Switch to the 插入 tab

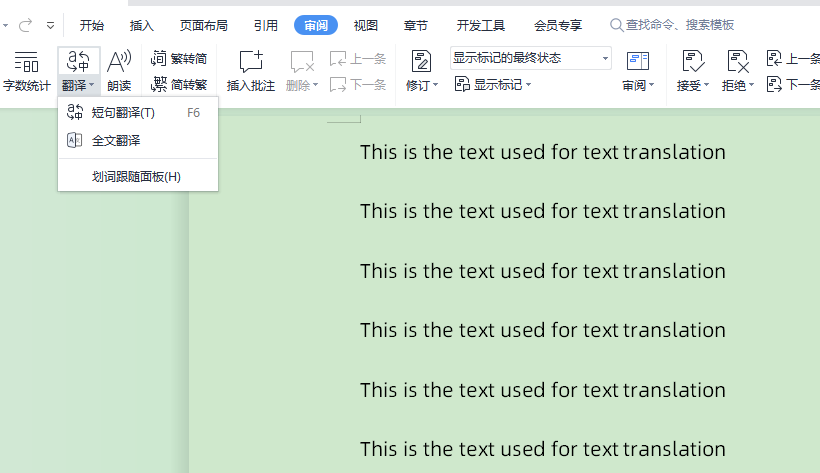coord(141,25)
